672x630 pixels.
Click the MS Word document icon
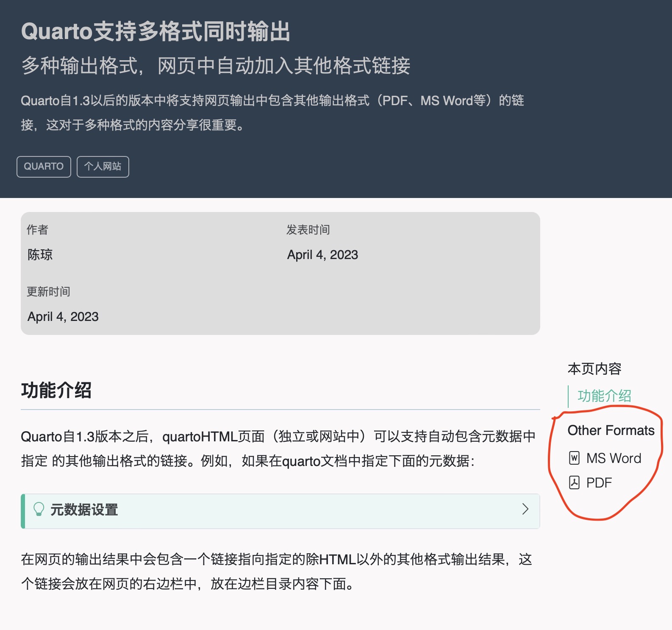coord(574,458)
